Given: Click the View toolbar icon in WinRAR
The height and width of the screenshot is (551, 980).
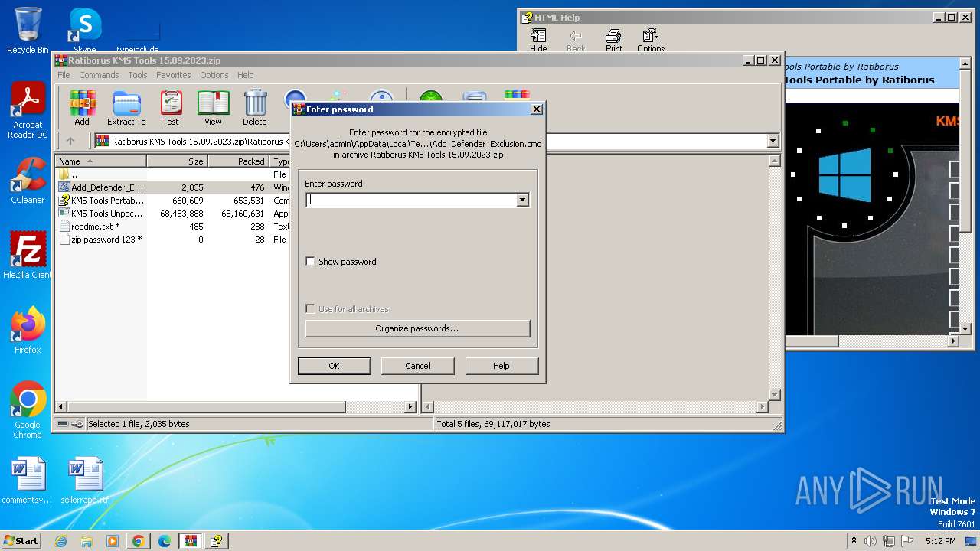Looking at the screenshot, I should 213,107.
